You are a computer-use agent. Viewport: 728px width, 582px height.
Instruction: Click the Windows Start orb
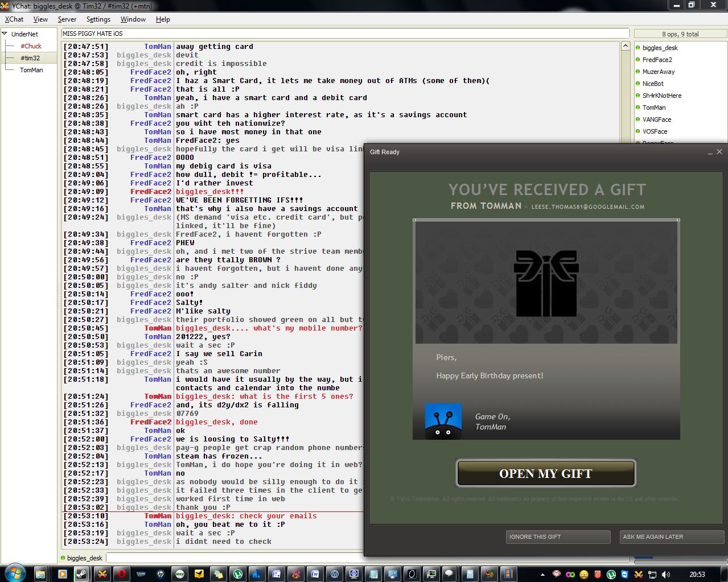tap(14, 573)
